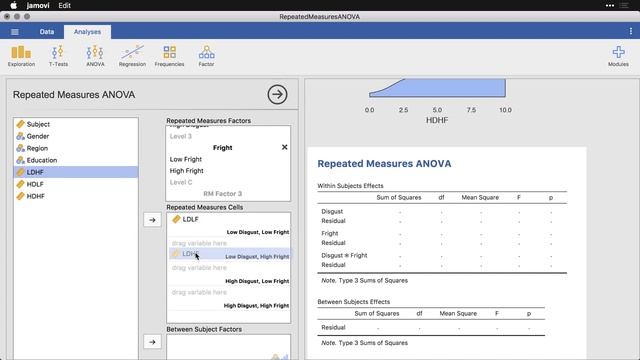Select the Subject variable
The image size is (640, 360).
[x=76, y=124]
